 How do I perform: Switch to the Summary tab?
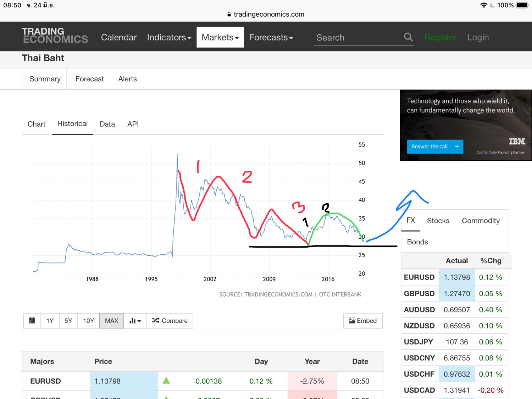pyautogui.click(x=45, y=79)
